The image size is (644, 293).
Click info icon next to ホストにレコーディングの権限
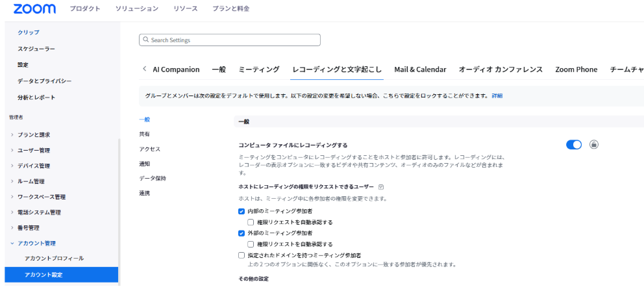381,186
